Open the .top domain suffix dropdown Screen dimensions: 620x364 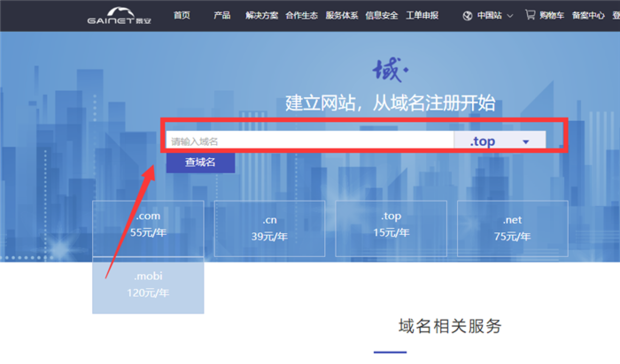point(500,141)
